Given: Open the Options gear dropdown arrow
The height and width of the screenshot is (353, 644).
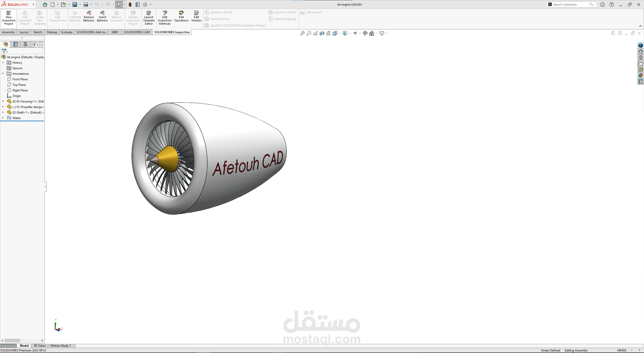Looking at the screenshot, I should click(150, 5).
